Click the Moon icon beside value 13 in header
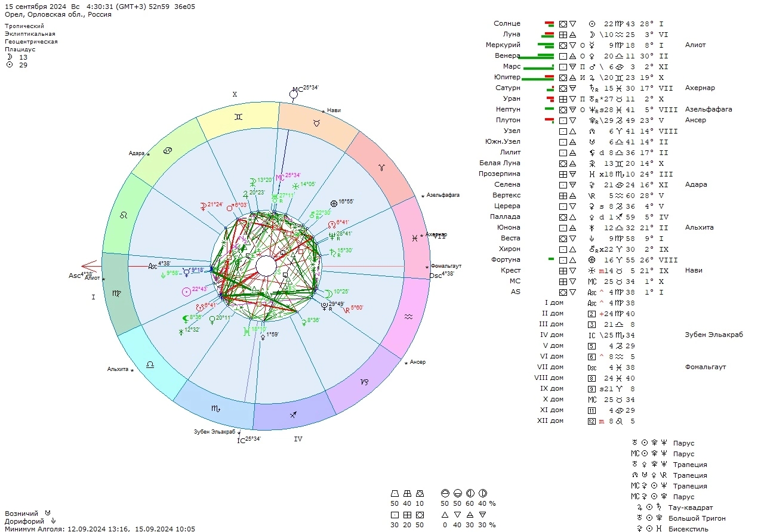764x532 pixels. point(9,57)
